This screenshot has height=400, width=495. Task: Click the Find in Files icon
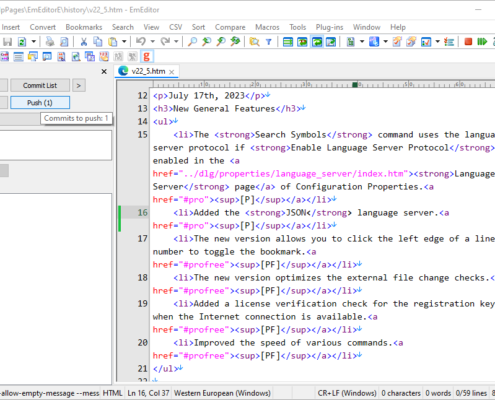click(x=254, y=42)
